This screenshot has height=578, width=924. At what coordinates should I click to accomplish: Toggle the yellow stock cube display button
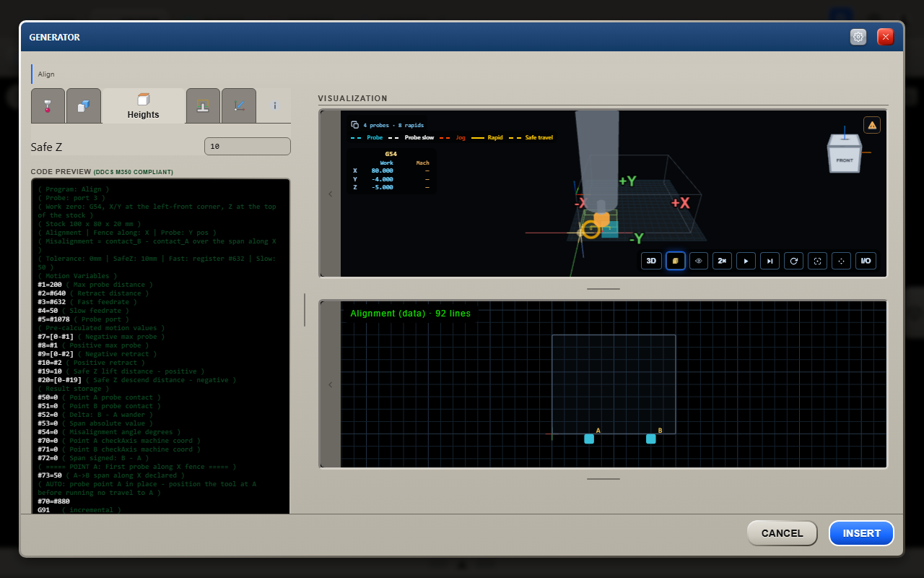[675, 261]
